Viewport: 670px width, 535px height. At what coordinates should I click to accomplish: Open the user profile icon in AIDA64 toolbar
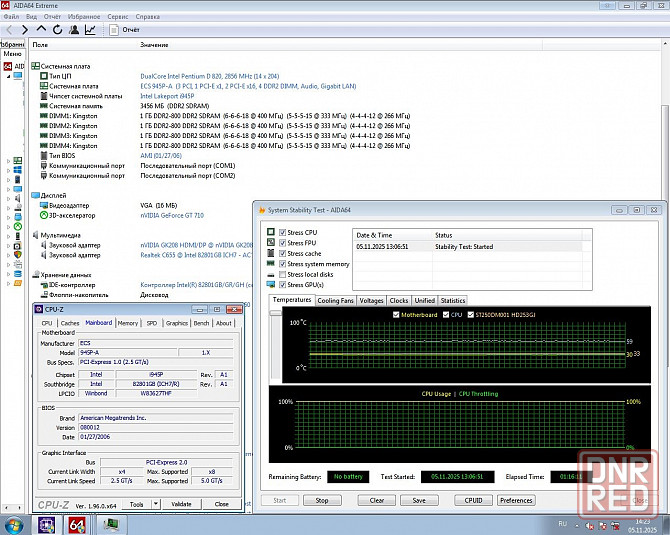tap(74, 30)
